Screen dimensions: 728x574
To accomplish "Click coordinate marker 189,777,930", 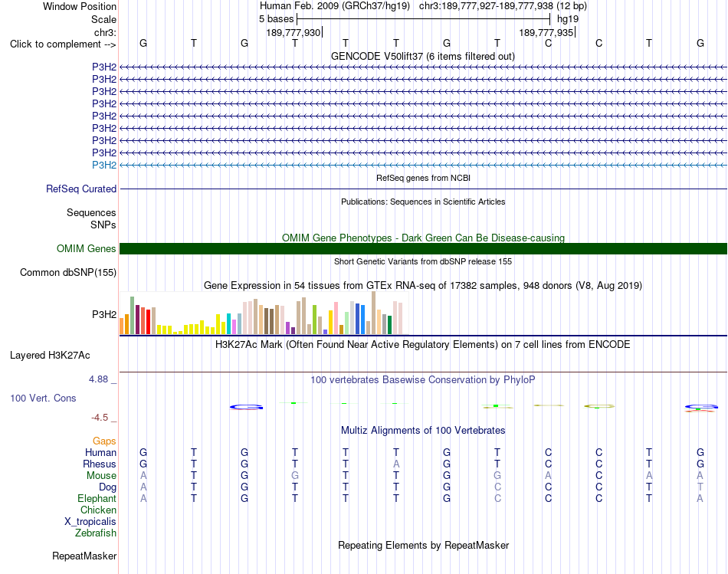I will click(x=293, y=32).
